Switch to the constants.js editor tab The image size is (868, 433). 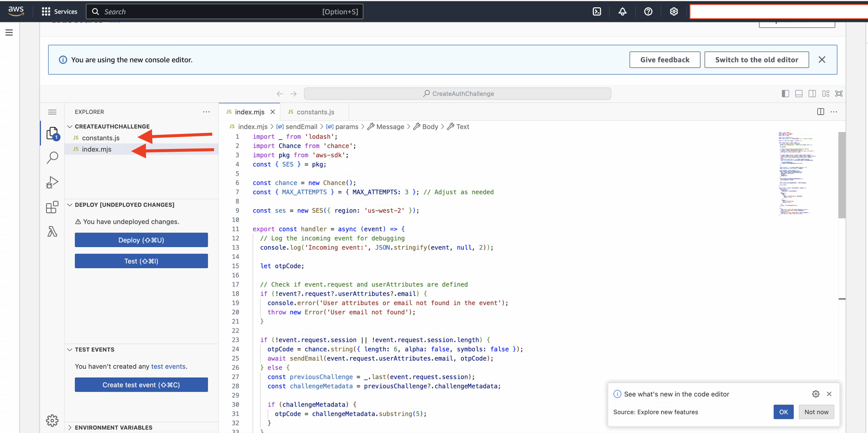coord(315,112)
